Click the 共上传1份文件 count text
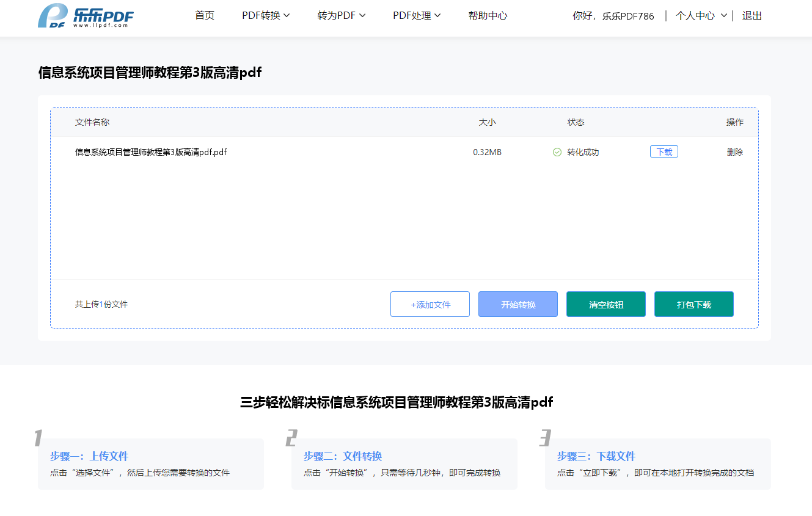812x516 pixels. tap(101, 304)
